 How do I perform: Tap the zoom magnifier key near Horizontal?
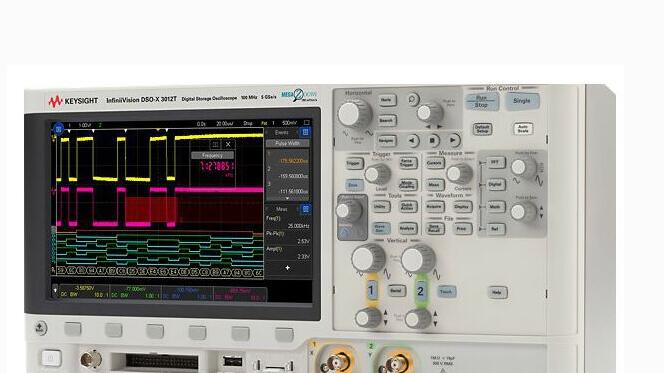(x=412, y=100)
